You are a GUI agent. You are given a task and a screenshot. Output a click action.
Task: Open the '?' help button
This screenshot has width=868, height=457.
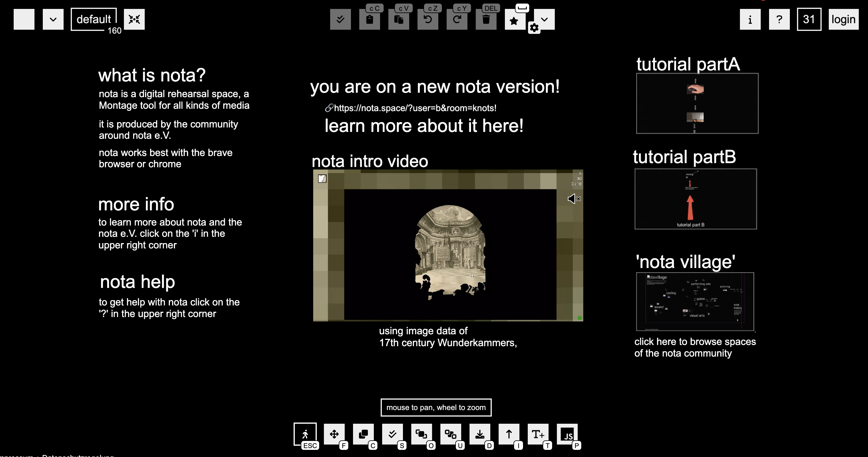pyautogui.click(x=779, y=19)
